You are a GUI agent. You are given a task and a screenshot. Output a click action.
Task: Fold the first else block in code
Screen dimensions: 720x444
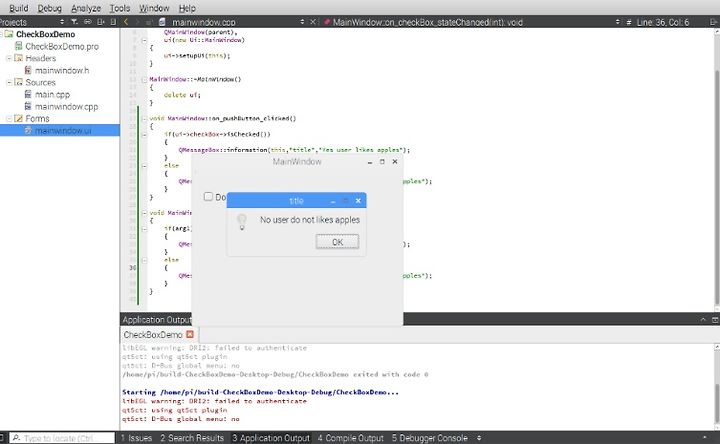pyautogui.click(x=144, y=166)
